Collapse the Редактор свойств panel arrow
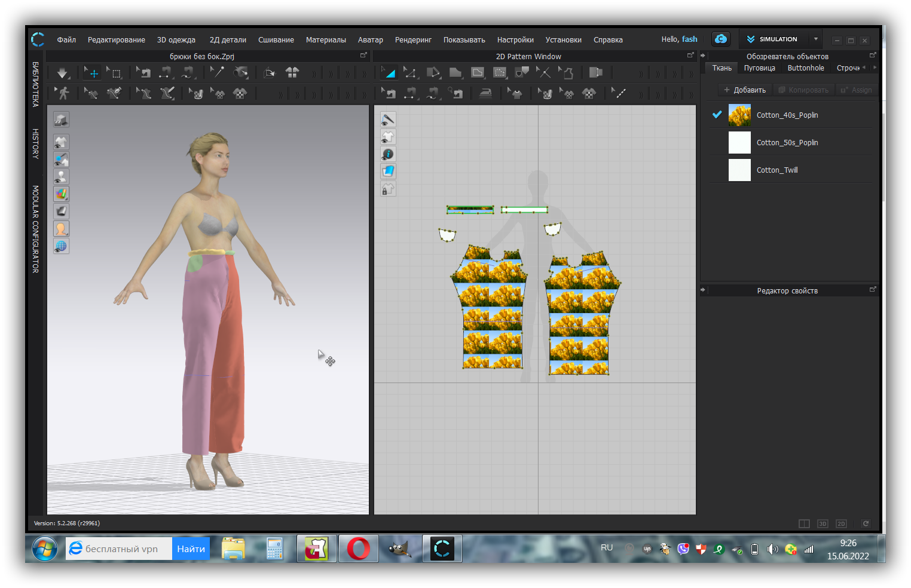Viewport: 911px width, 588px height. (x=703, y=290)
